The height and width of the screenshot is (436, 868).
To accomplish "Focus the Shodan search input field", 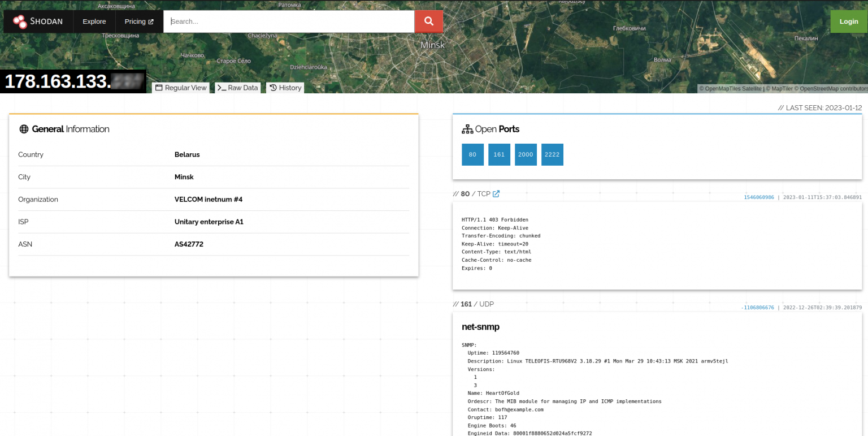I will [x=289, y=21].
